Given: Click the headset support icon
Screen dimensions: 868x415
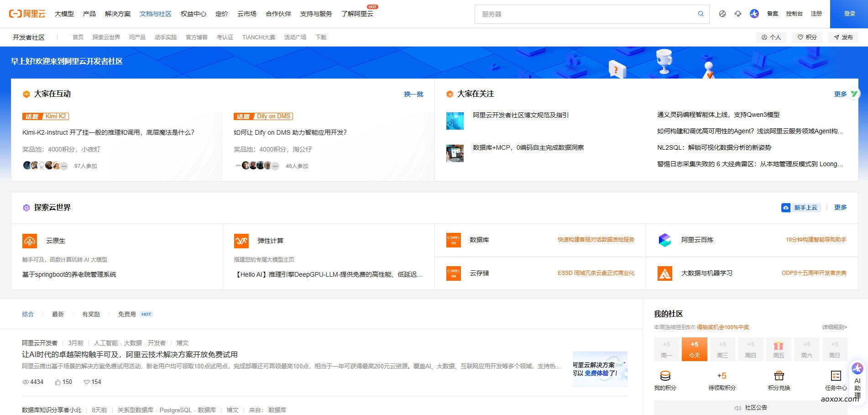Looking at the screenshot, I should 738,14.
